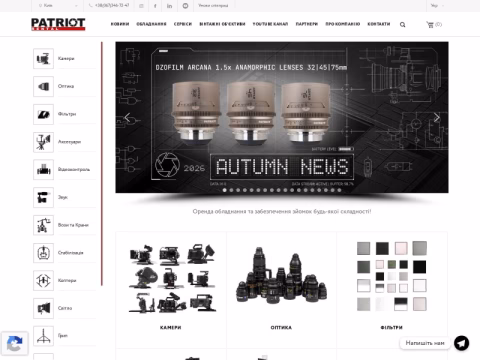Open the Звук sound sidebar icon
Image resolution: width=480 pixels, height=360 pixels.
[43, 197]
